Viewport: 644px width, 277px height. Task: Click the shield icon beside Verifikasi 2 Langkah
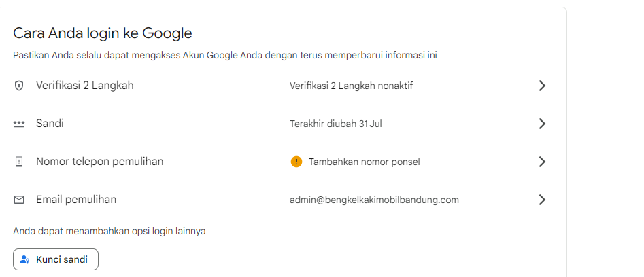[18, 86]
